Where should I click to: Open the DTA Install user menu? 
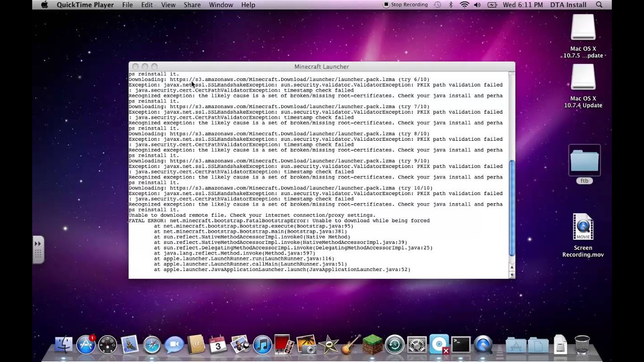tap(568, 5)
